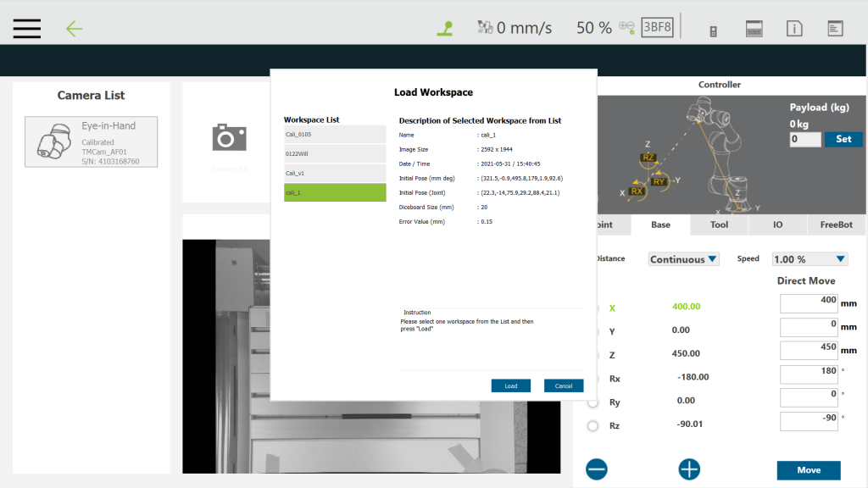Switch to the Tool tab
This screenshot has height=488, width=868.
tap(719, 225)
